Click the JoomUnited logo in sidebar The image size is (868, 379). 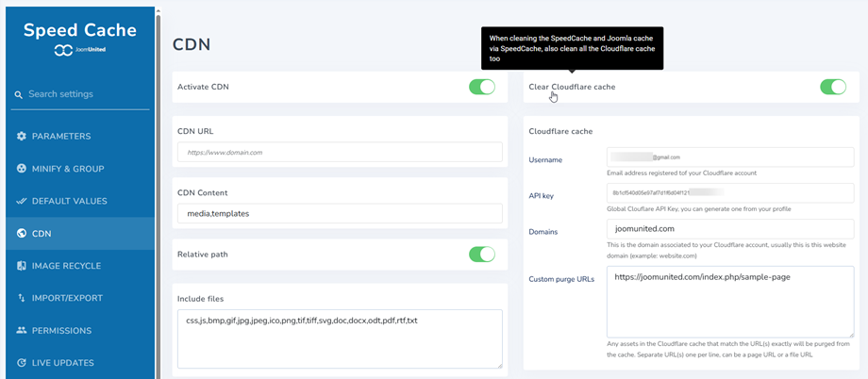pyautogui.click(x=79, y=50)
